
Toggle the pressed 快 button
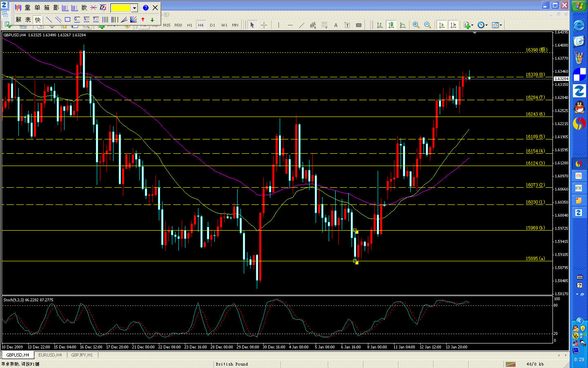point(38,19)
